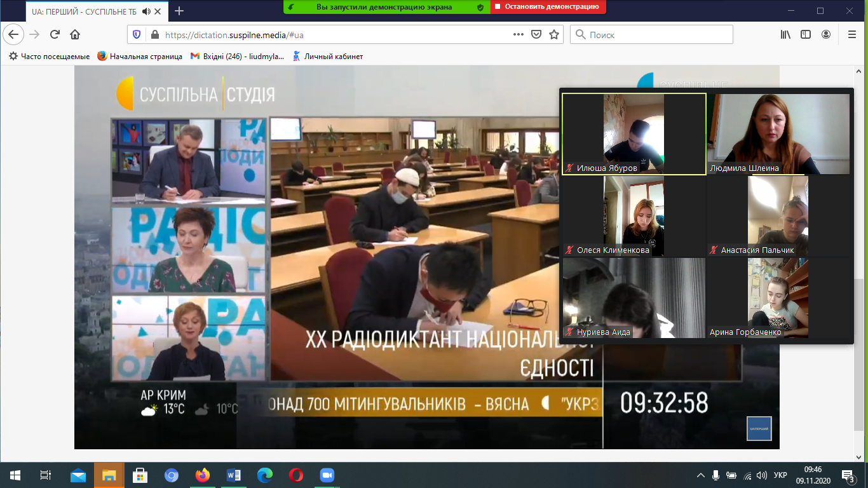Open the Windows Start menu

pyautogui.click(x=15, y=475)
